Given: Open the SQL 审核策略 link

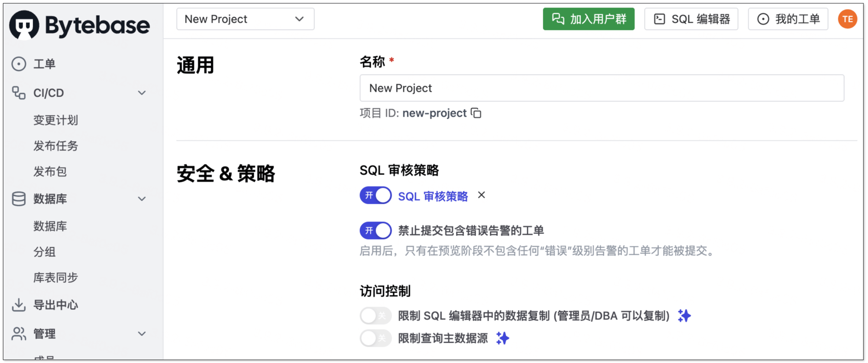Looking at the screenshot, I should (433, 196).
